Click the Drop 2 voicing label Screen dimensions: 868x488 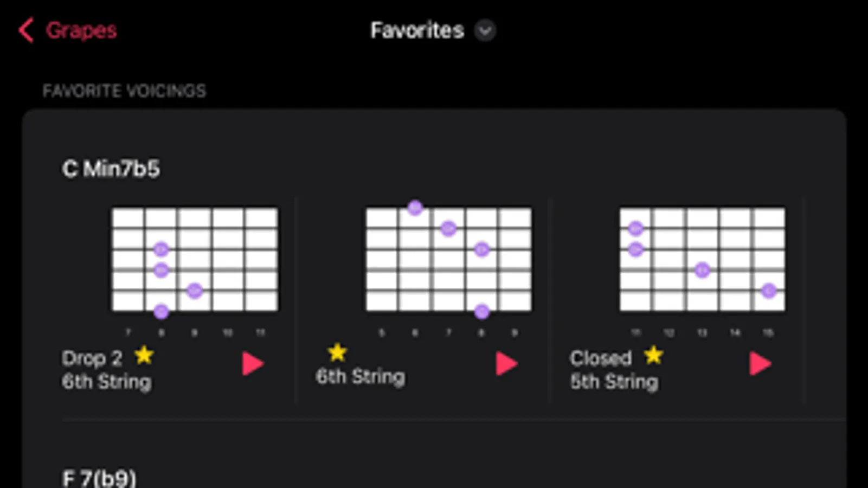[x=92, y=358]
